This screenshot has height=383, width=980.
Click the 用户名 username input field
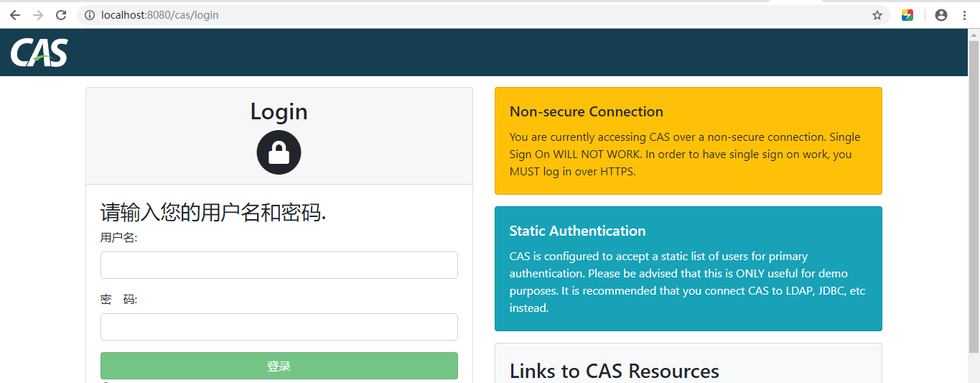coord(279,265)
